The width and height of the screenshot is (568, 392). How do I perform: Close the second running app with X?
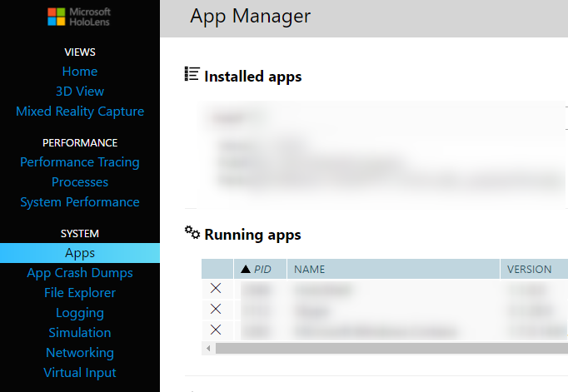[x=216, y=309]
